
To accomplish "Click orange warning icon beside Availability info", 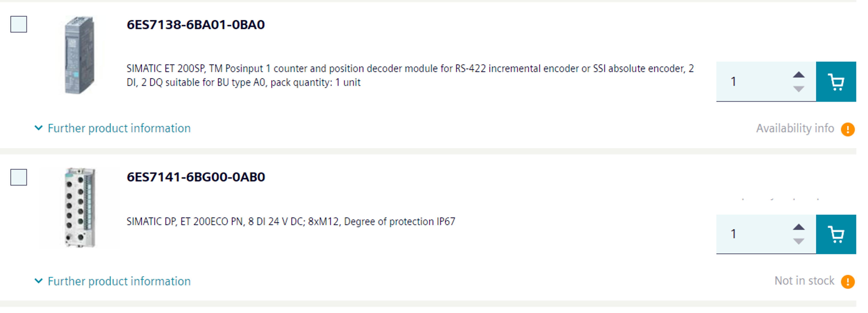I will tap(847, 129).
